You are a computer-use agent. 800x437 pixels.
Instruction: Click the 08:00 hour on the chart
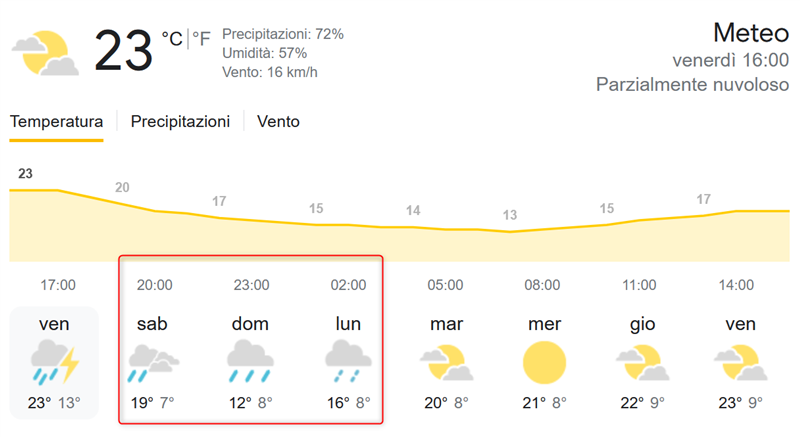pos(542,285)
